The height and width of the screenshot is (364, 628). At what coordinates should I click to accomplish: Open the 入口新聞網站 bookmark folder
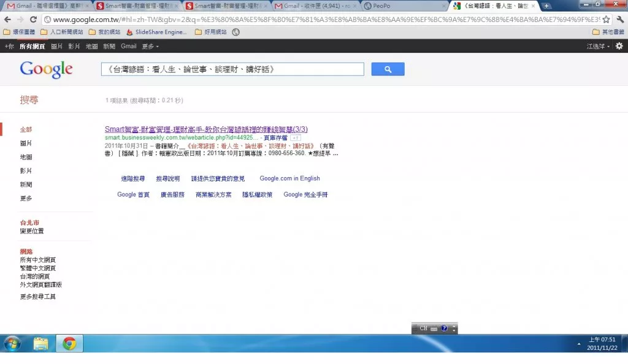click(x=62, y=32)
